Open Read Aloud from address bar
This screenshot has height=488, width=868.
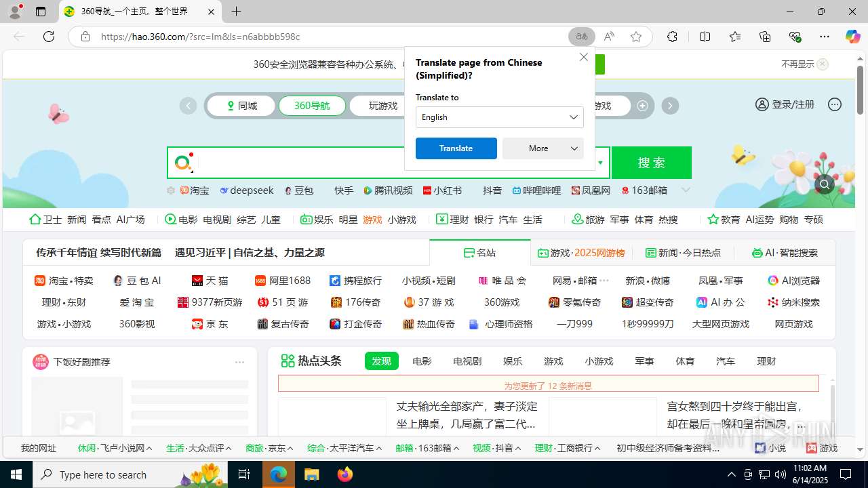pos(609,37)
